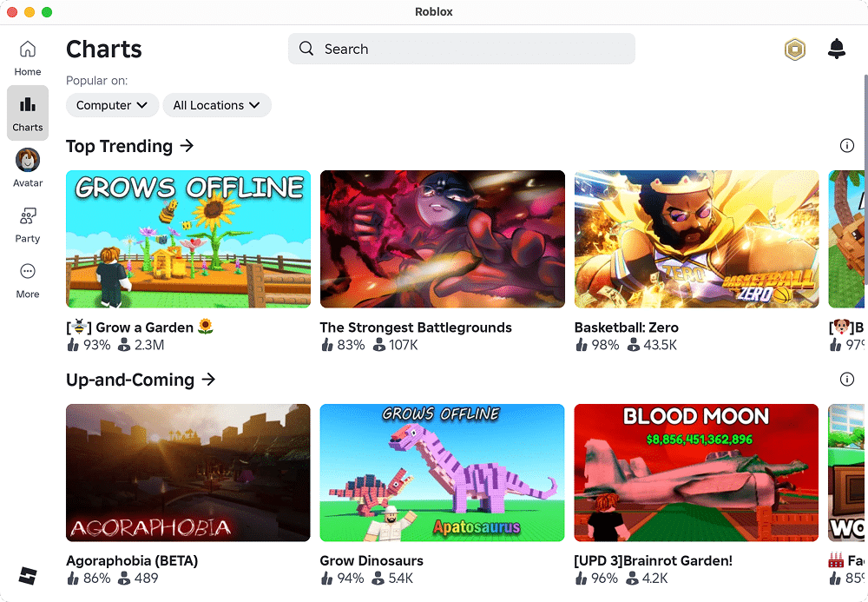Screen dimensions: 868x602
Task: Click the magnifier icon in search bar
Action: 306,48
